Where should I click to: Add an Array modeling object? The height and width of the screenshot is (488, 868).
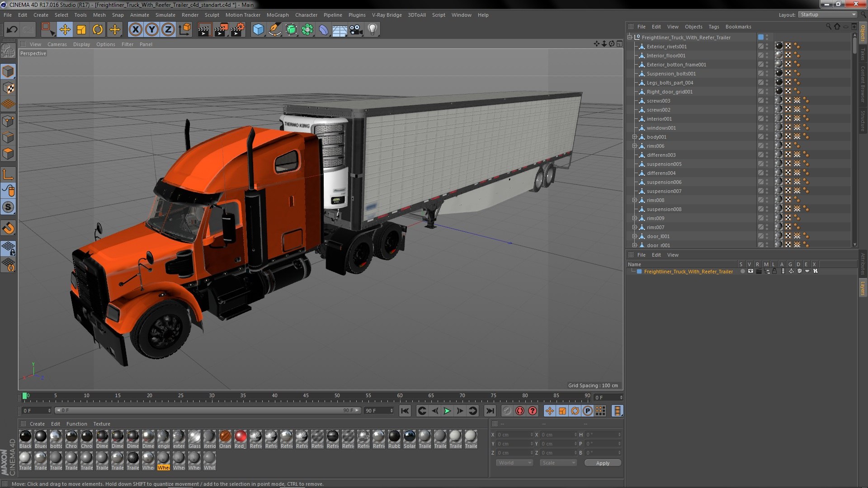tap(307, 30)
